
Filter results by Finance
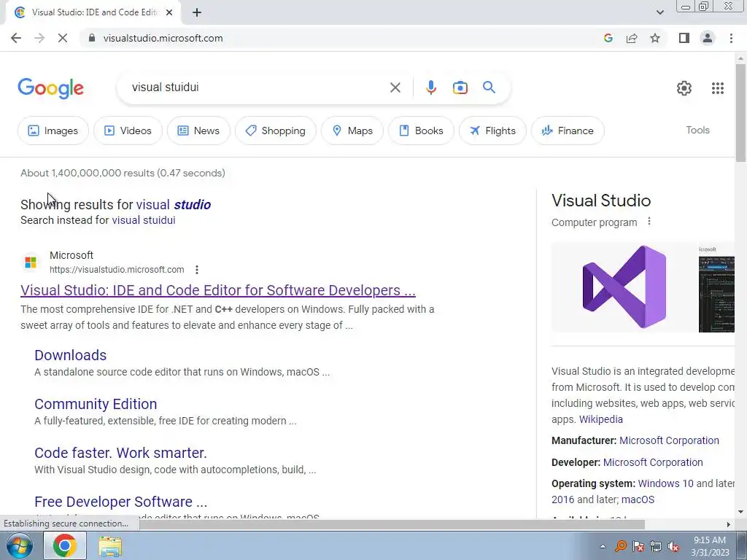pos(568,131)
